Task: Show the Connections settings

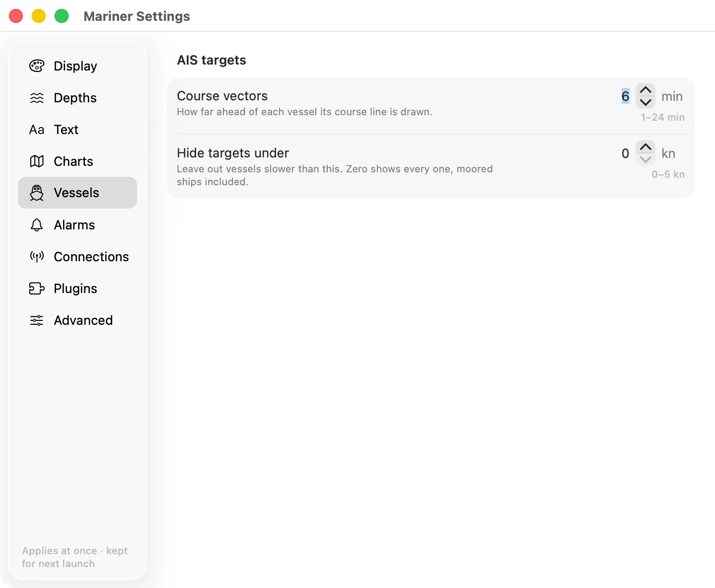Action: pos(77,257)
